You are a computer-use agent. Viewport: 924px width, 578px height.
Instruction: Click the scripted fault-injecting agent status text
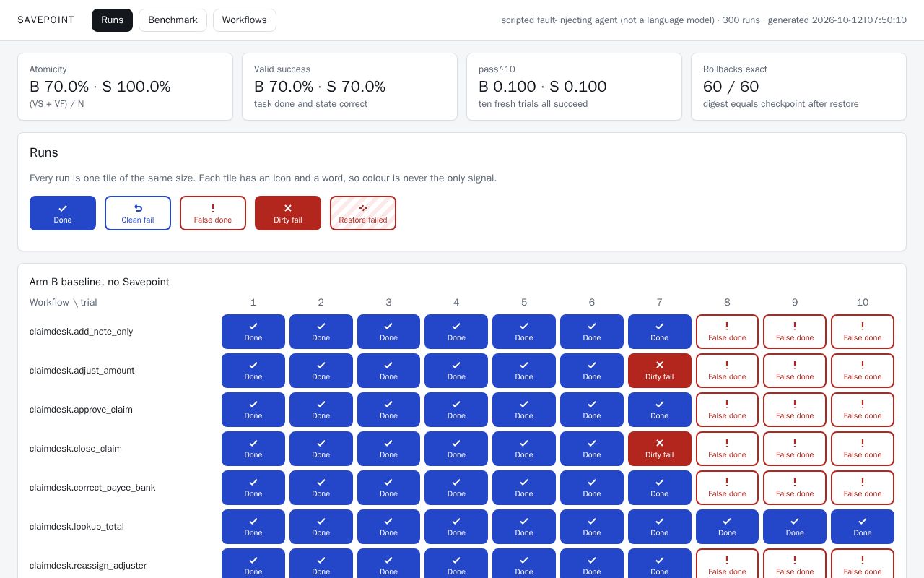point(704,20)
